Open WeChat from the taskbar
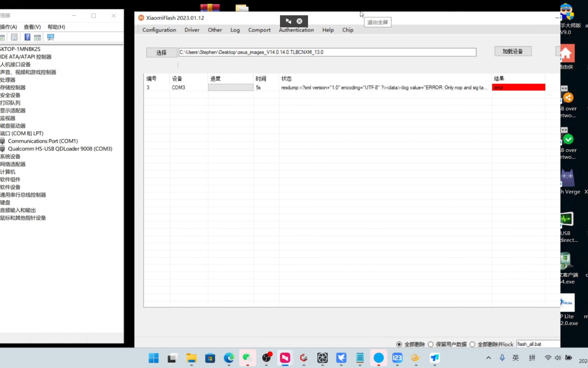 point(247,358)
